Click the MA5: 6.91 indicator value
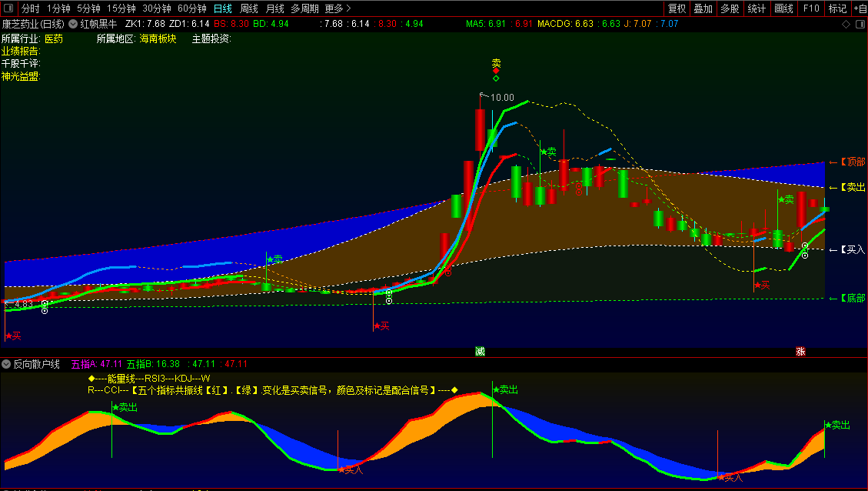Image resolution: width=868 pixels, height=491 pixels. (486, 24)
